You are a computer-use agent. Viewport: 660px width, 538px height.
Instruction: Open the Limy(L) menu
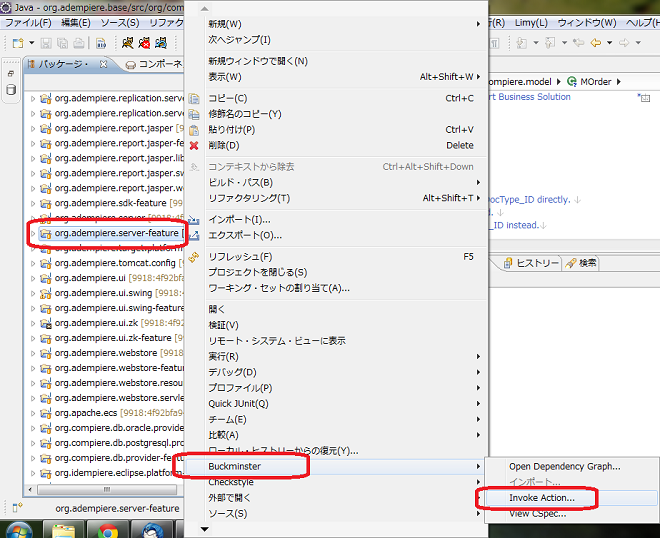point(531,23)
